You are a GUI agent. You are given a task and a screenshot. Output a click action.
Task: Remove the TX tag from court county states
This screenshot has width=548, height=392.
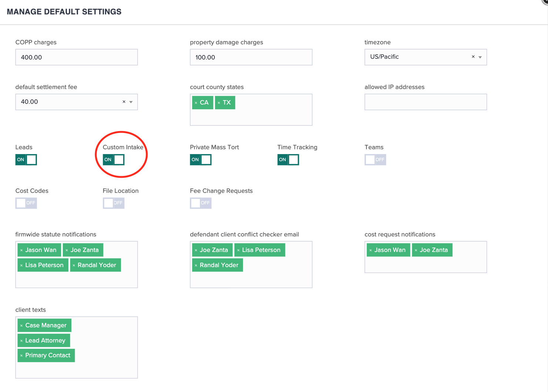coord(219,102)
